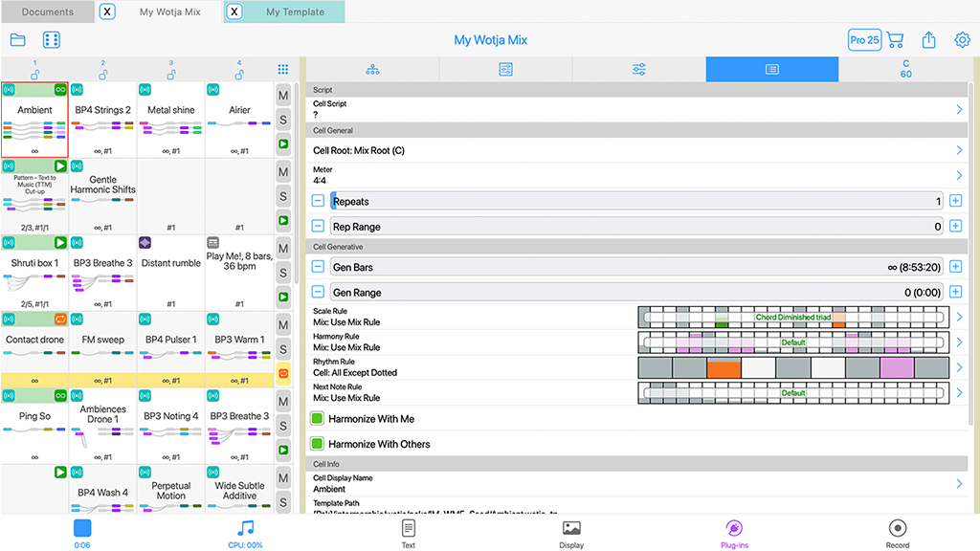Toggle Harmonize With Others checkbox
Viewport: 980px width, 551px height.
pyautogui.click(x=318, y=444)
